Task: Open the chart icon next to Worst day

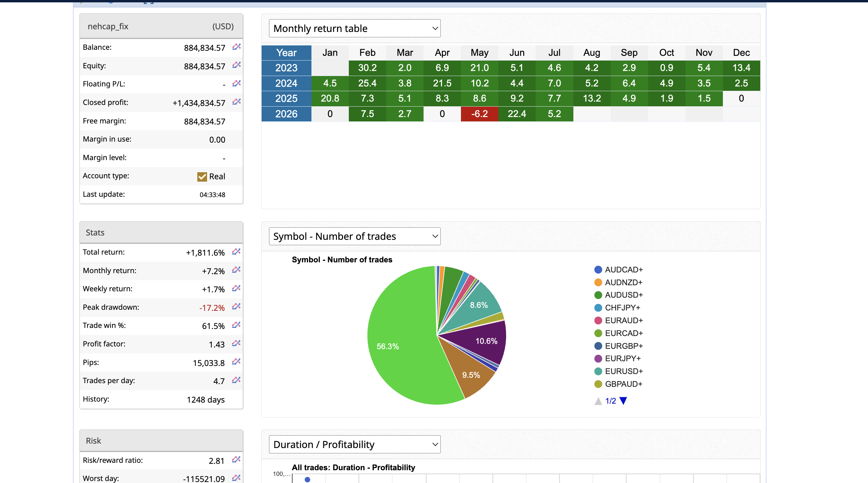Action: 236,478
